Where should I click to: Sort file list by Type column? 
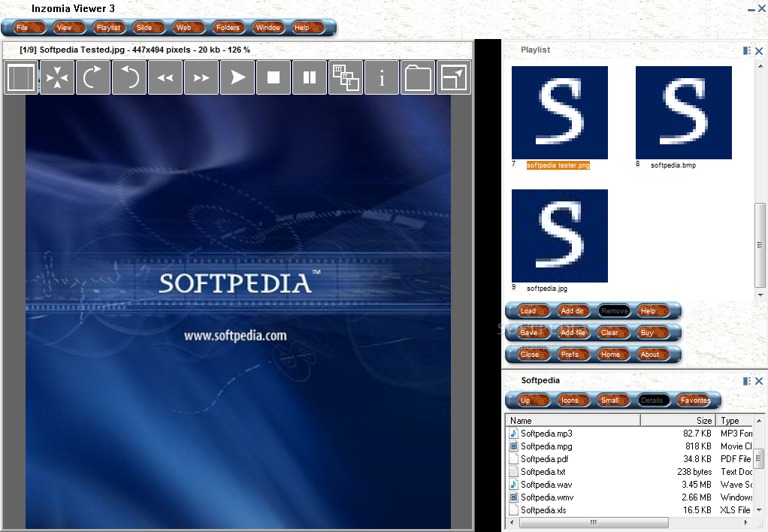(735, 420)
